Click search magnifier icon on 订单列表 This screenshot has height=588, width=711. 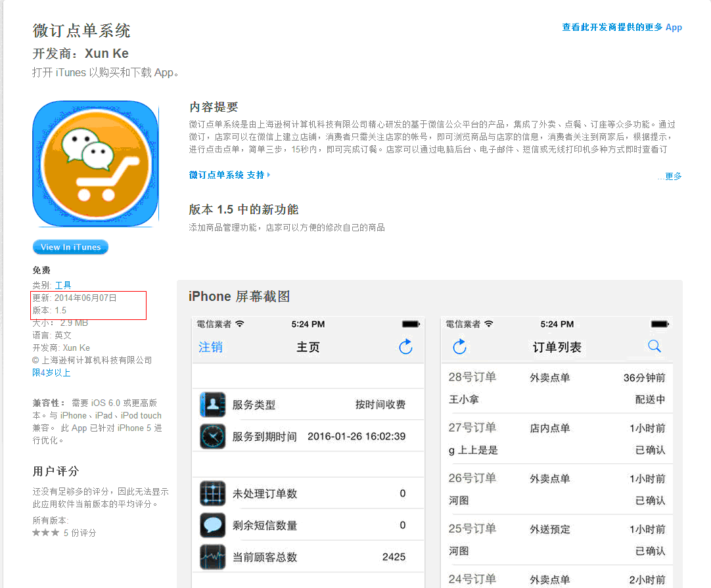(x=654, y=346)
